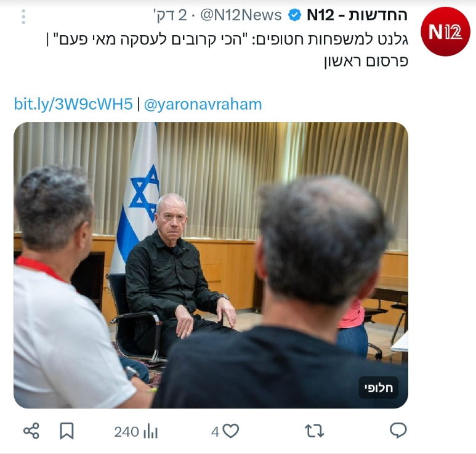Click the blue verified badge
476x454 pixels.
coord(294,15)
